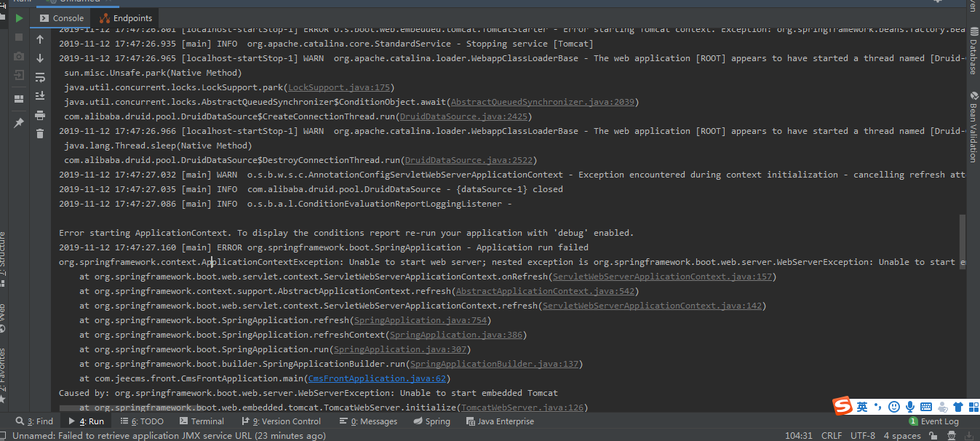Open SpringApplicationBuilder.java:137 link
Viewport: 980px width, 441px height.
coord(494,364)
